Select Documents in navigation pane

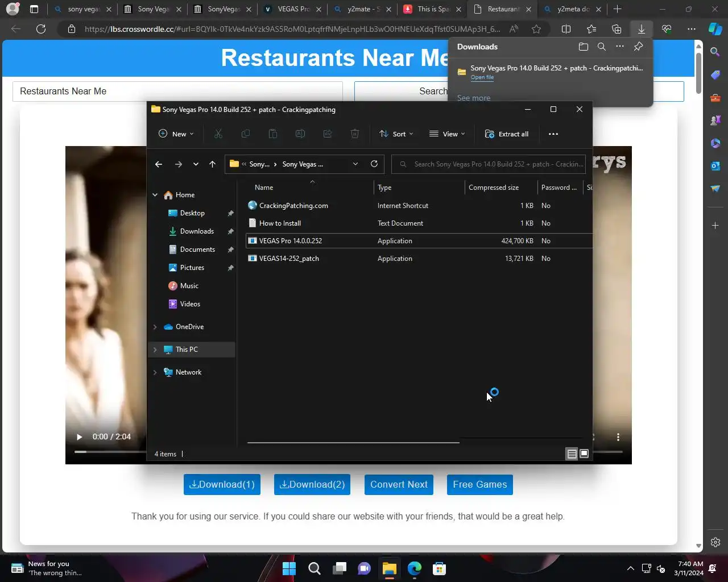(197, 250)
